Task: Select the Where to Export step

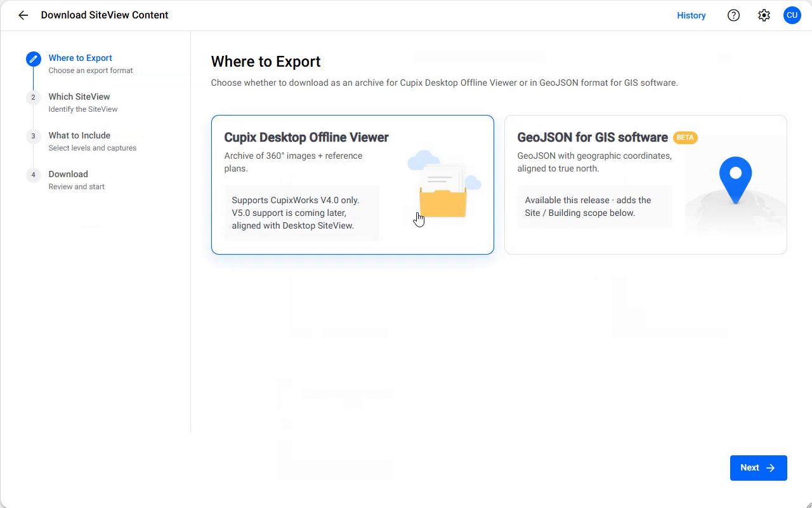Action: [80, 58]
